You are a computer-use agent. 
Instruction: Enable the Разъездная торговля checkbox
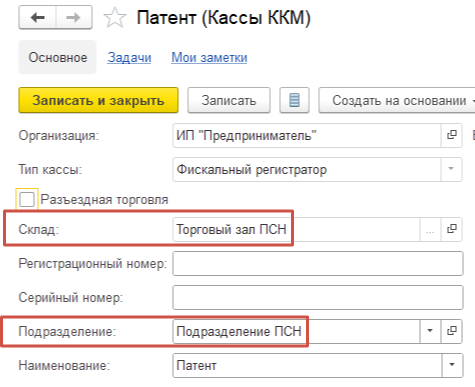point(27,200)
